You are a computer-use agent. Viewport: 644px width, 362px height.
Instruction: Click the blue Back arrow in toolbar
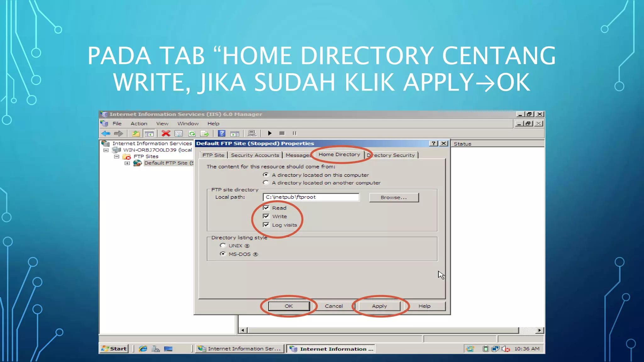(106, 134)
